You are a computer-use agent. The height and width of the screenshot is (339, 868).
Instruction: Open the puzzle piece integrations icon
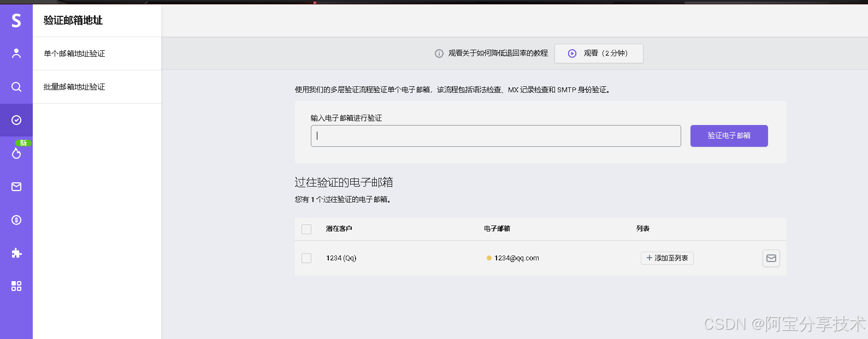tap(16, 253)
